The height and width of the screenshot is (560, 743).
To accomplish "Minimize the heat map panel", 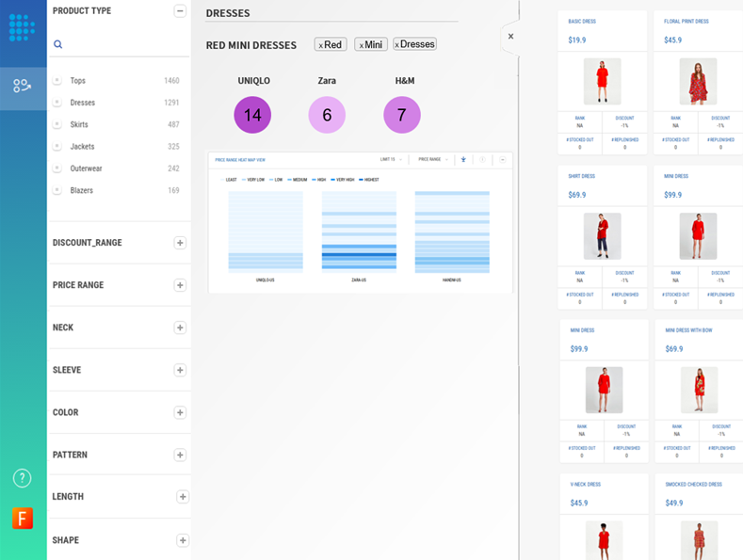I will tap(503, 160).
